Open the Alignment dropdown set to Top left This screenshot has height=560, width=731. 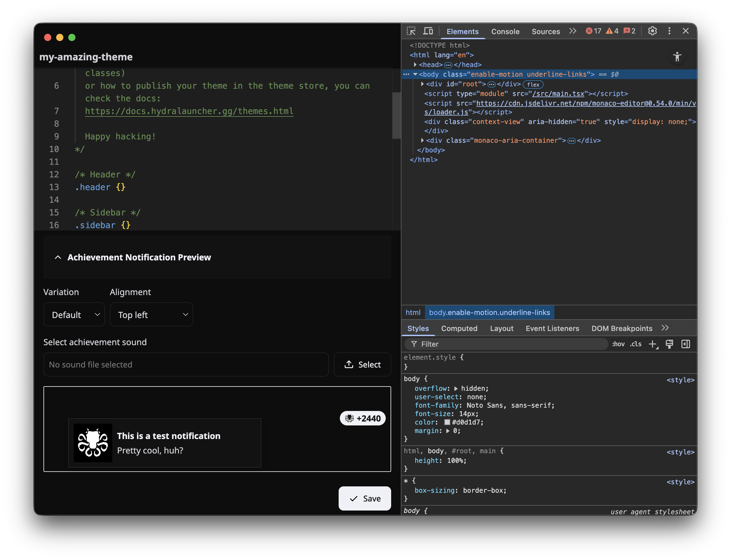151,314
